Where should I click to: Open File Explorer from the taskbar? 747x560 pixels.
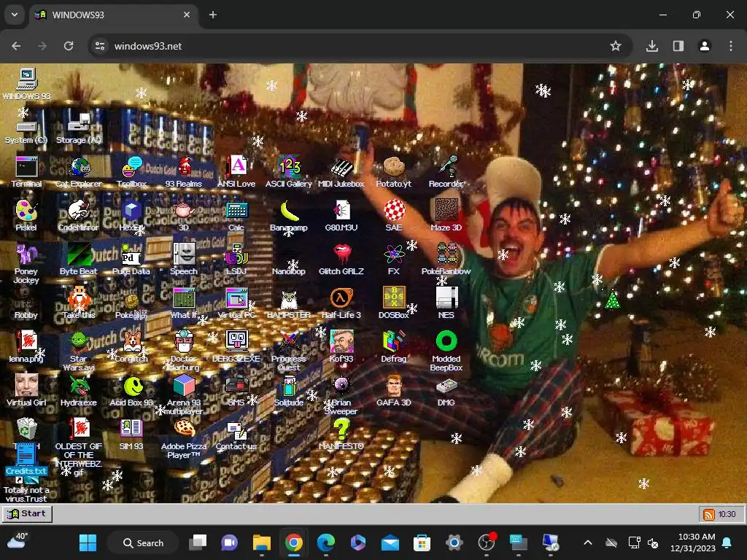(x=262, y=542)
